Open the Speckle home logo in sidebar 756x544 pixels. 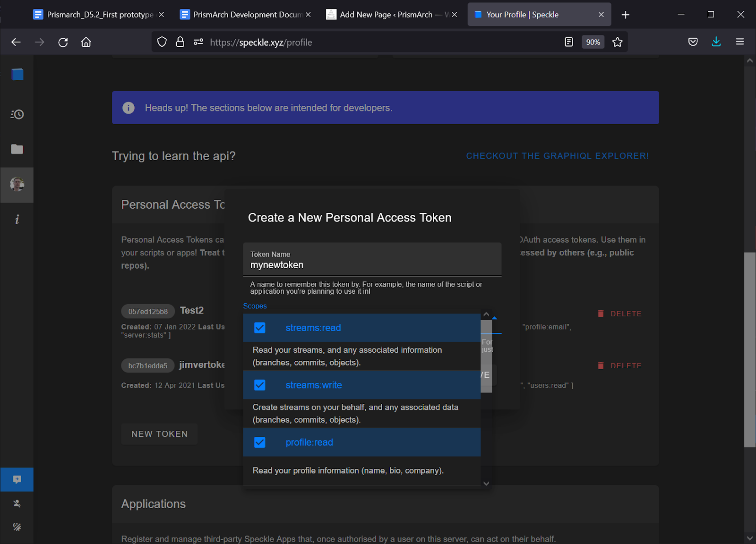17,74
